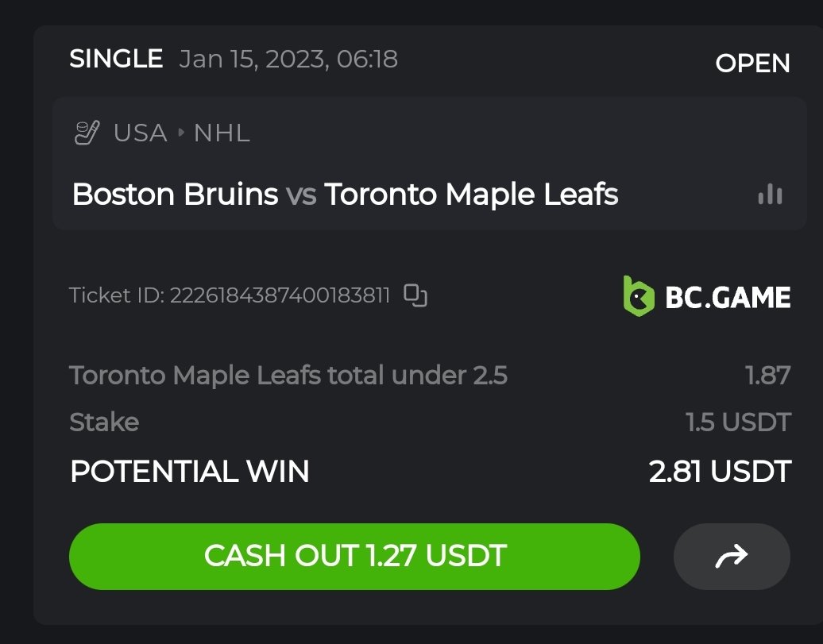Click the 1.87 odds value
The width and height of the screenshot is (823, 644).
click(x=768, y=375)
